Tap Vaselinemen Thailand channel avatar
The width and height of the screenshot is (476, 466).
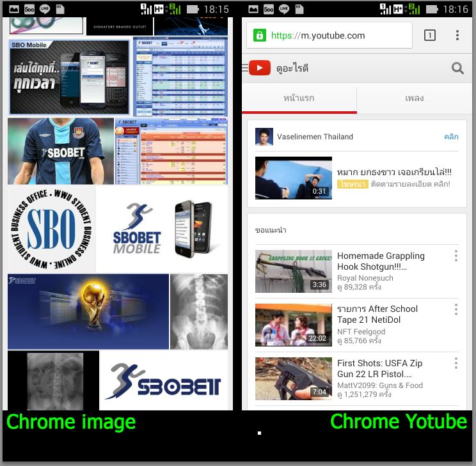pyautogui.click(x=264, y=137)
